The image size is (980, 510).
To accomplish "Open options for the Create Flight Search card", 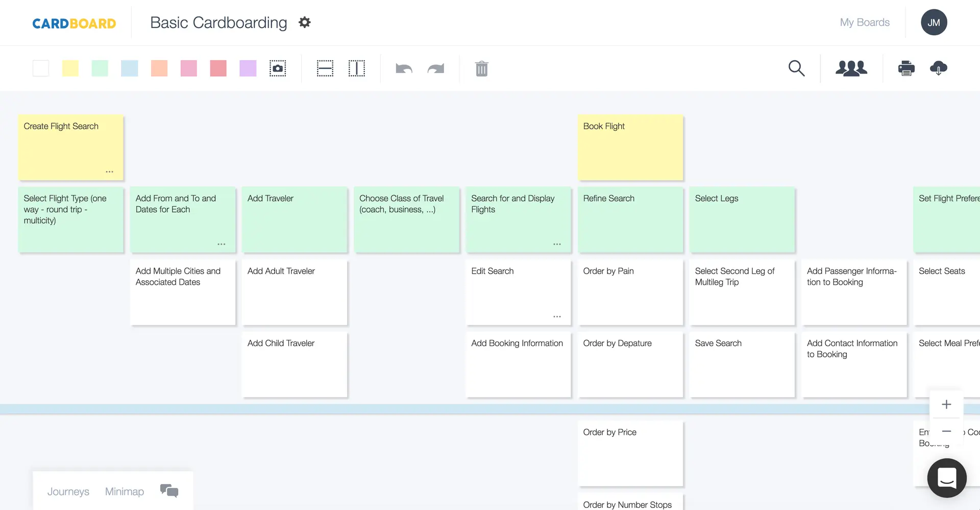I will (x=109, y=172).
